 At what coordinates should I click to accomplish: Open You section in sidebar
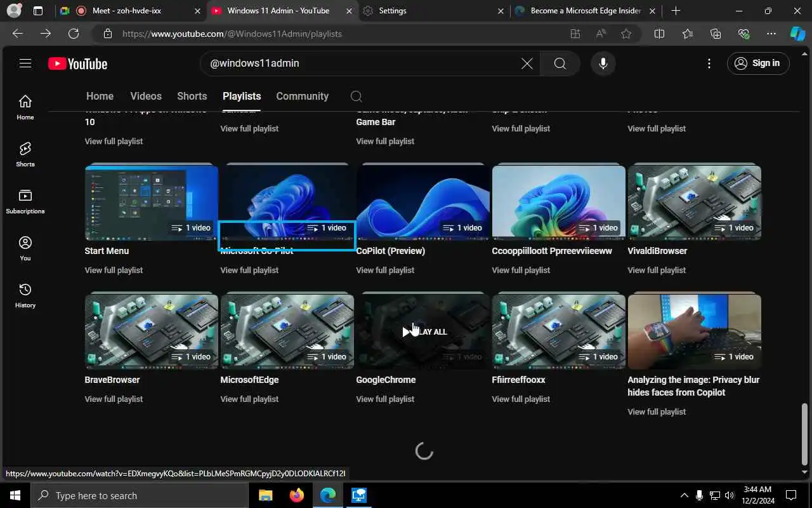[x=25, y=248]
